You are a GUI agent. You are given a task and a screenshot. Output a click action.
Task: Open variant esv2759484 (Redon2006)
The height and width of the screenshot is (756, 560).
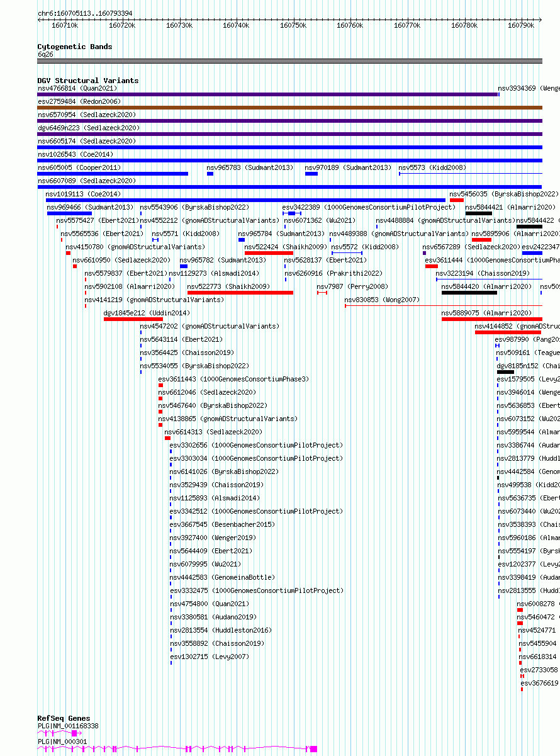(x=290, y=108)
